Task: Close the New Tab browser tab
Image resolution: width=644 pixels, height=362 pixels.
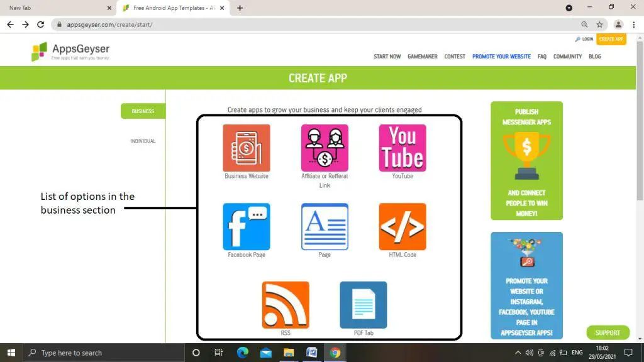Action: pyautogui.click(x=109, y=8)
